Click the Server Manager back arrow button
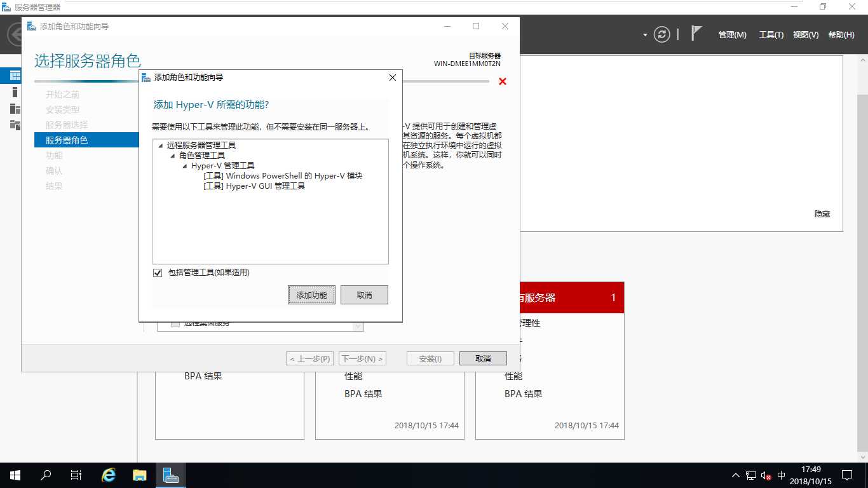The width and height of the screenshot is (868, 488). coord(13,34)
